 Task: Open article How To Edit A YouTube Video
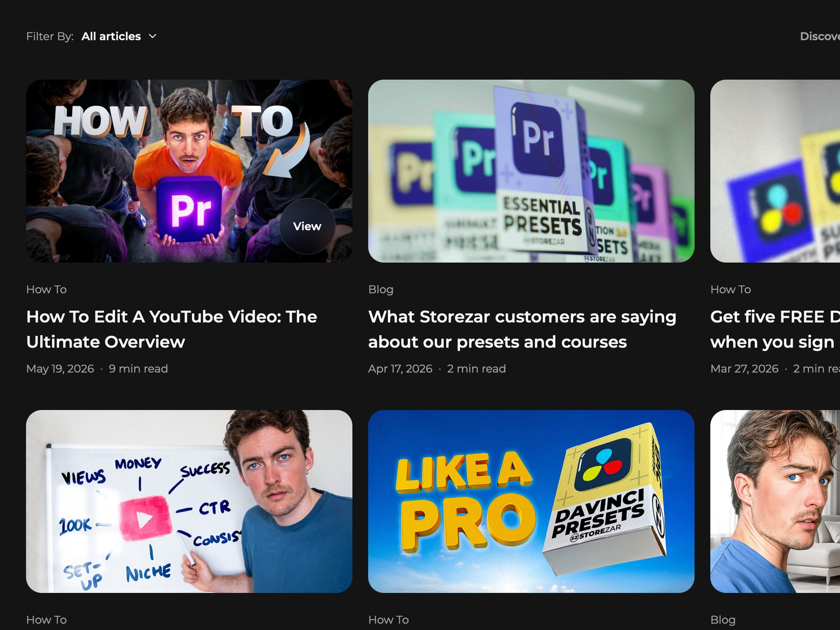tap(172, 329)
